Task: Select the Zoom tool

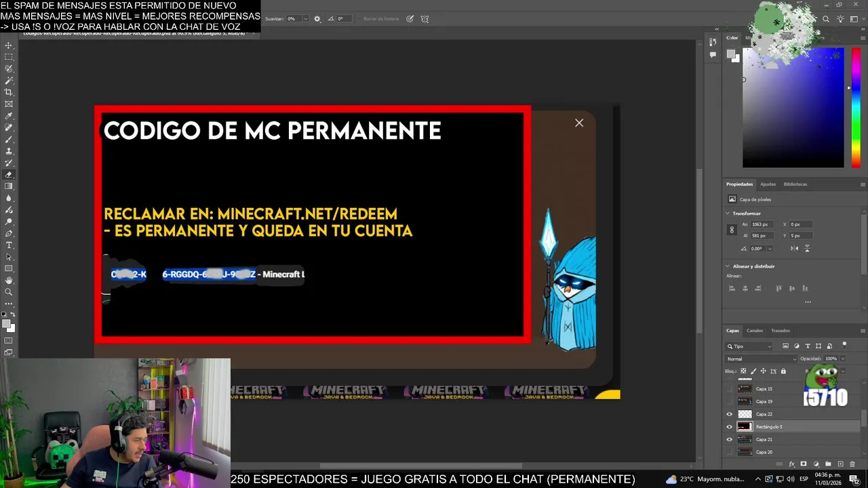Action: point(9,292)
